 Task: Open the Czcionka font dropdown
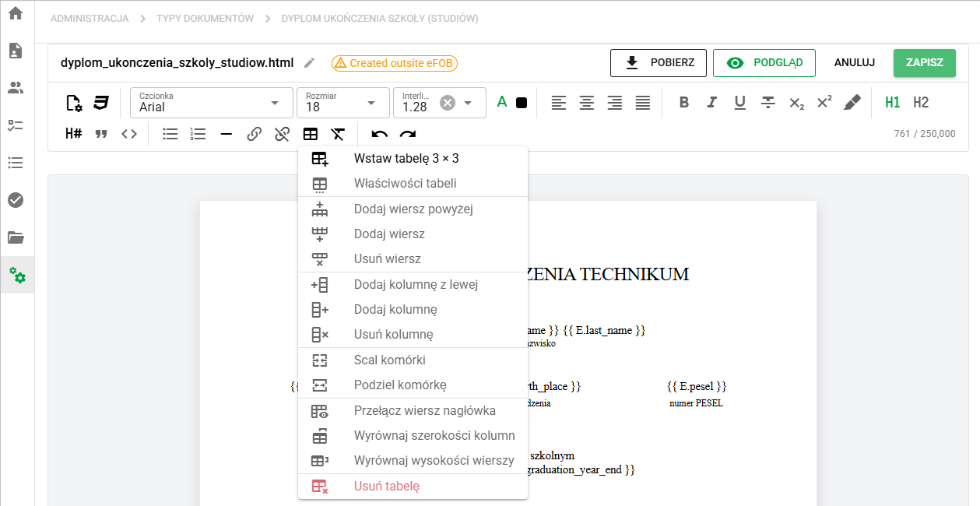pyautogui.click(x=212, y=103)
